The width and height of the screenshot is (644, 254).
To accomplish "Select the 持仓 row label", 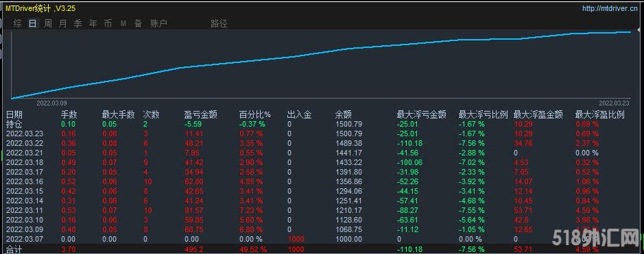I will point(14,124).
